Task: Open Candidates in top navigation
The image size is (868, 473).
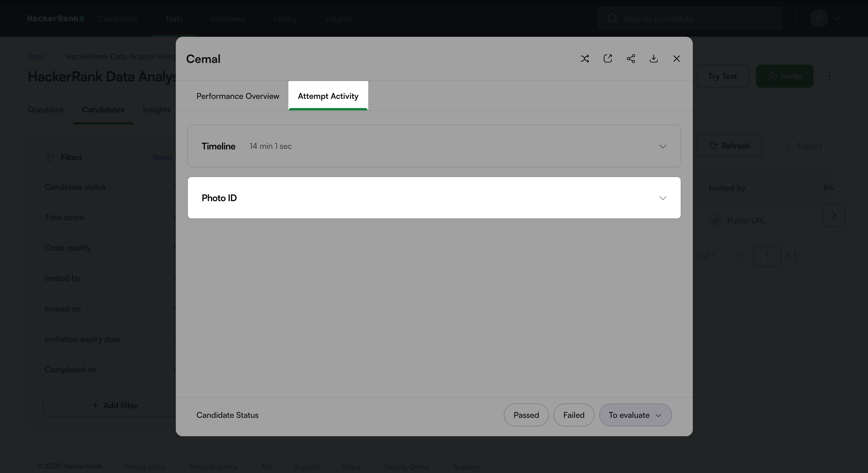Action: (117, 19)
